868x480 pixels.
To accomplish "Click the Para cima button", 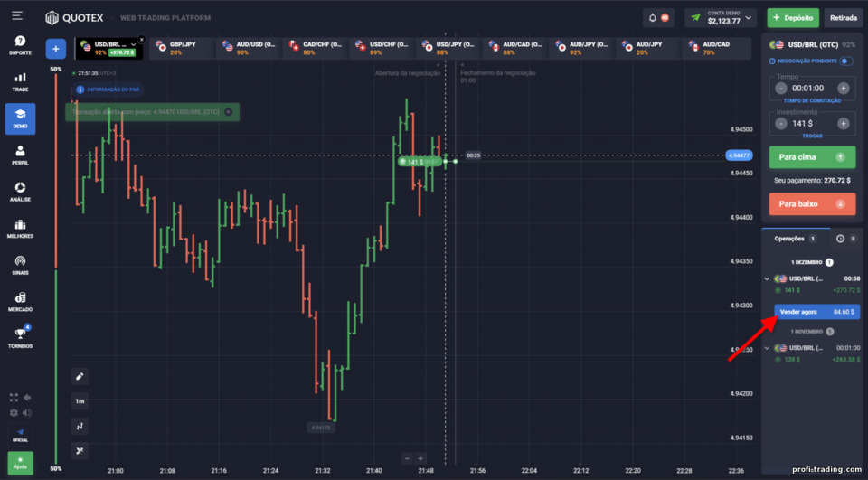I will pos(812,157).
